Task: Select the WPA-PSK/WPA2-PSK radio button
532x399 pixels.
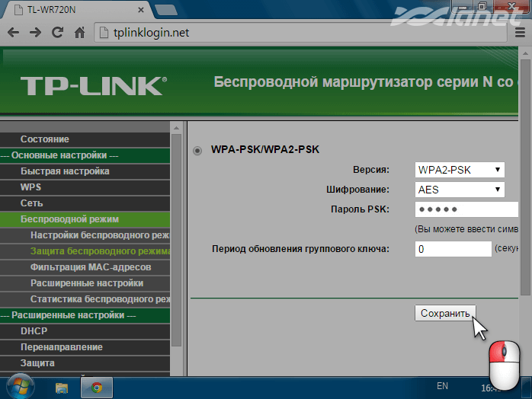Action: pyautogui.click(x=197, y=150)
